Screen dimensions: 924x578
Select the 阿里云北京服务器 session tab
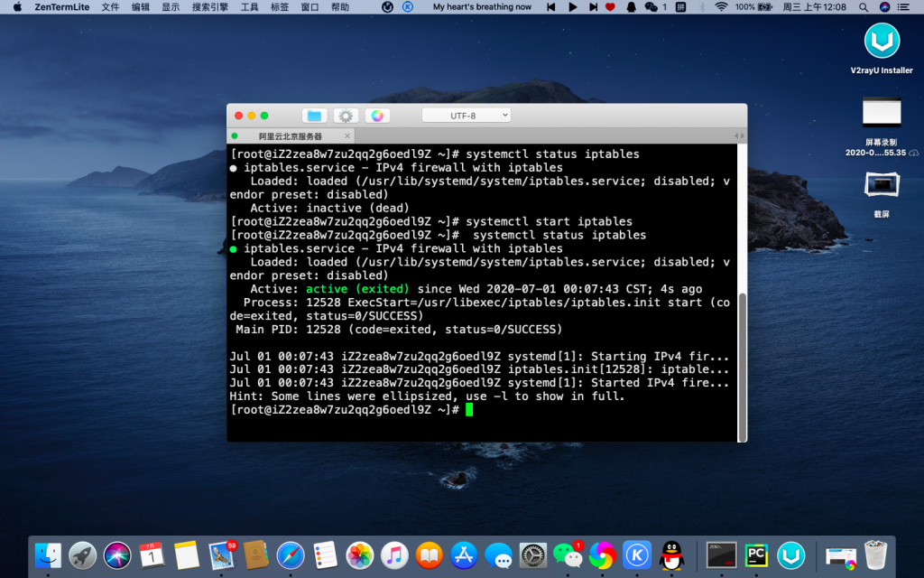point(290,136)
